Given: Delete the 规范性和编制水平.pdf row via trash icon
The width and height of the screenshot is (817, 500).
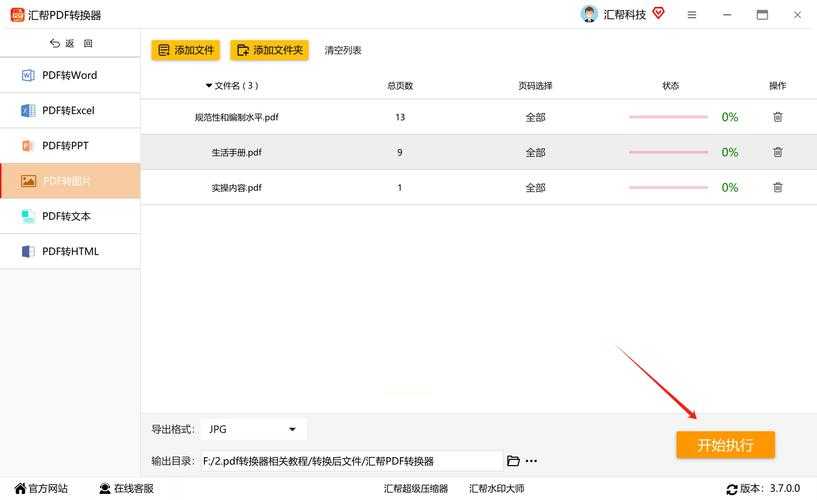Looking at the screenshot, I should [x=777, y=117].
